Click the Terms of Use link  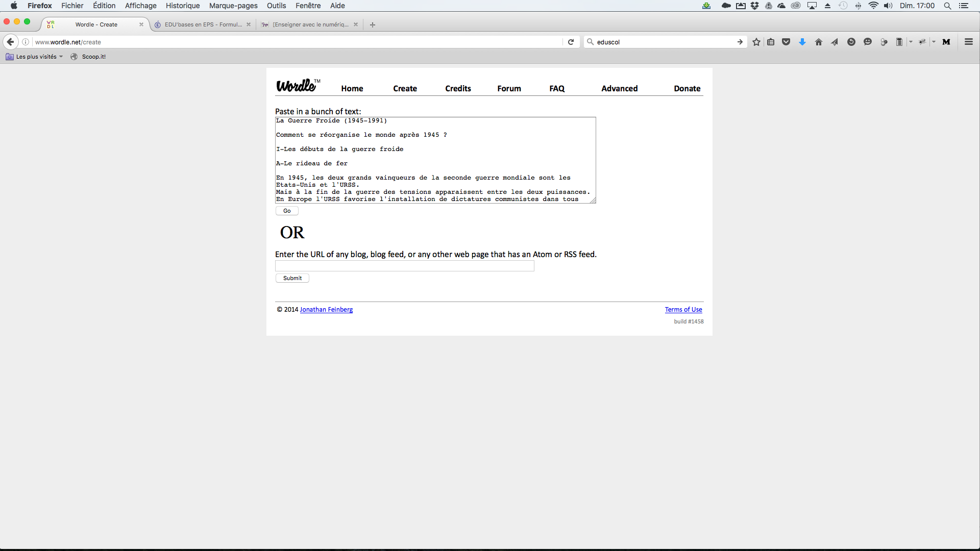click(x=683, y=309)
